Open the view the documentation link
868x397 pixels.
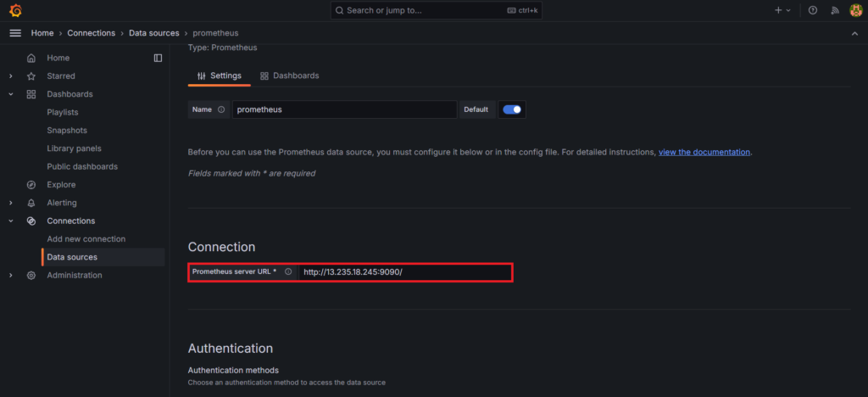pyautogui.click(x=704, y=152)
